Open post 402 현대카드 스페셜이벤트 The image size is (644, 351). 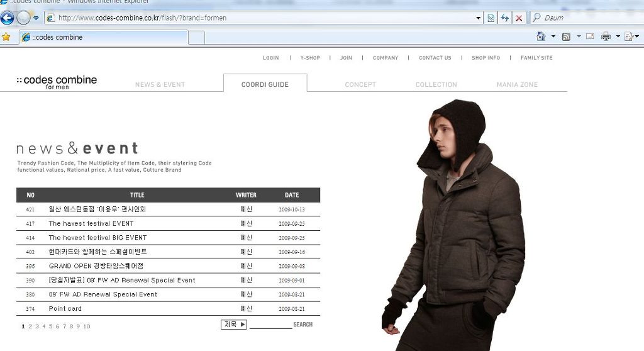[x=97, y=252]
